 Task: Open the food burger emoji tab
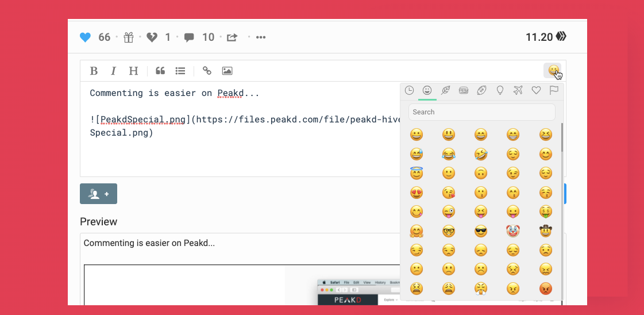[x=464, y=90]
